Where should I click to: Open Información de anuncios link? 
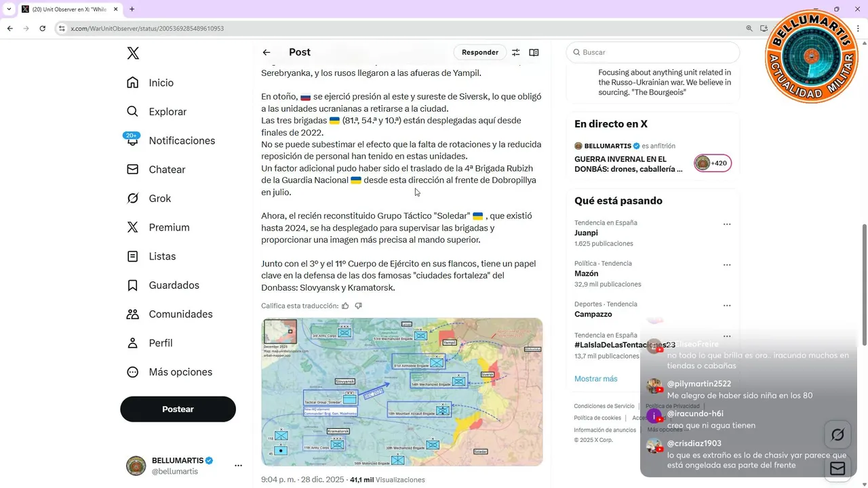(x=605, y=430)
